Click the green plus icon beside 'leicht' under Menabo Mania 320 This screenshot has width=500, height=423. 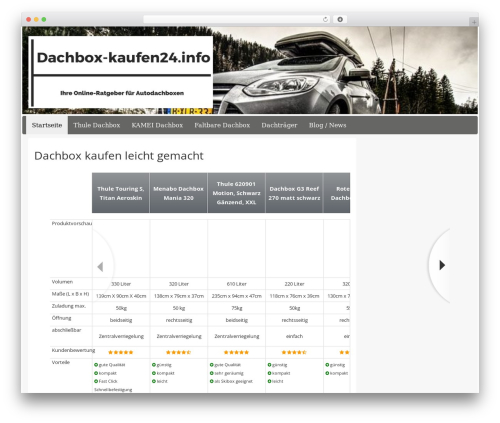(x=154, y=381)
